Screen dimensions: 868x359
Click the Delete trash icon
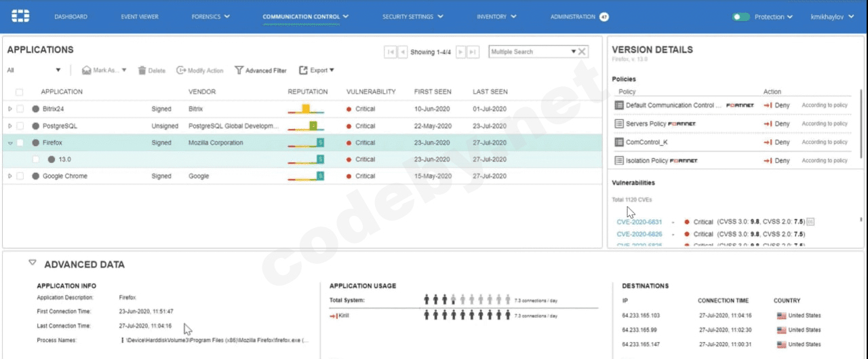coord(142,71)
